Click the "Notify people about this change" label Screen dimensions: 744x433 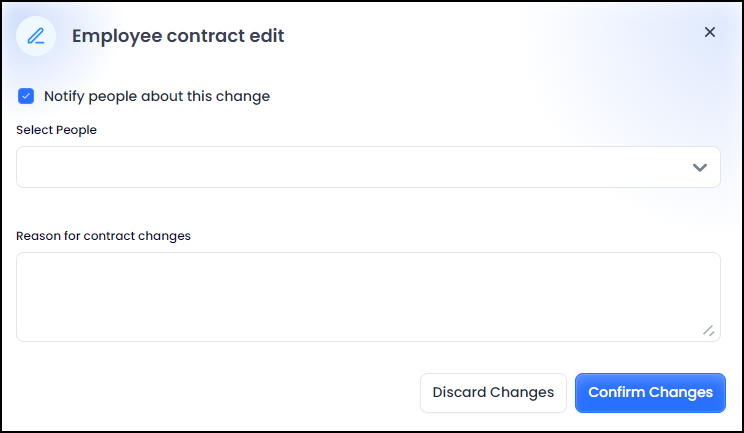pos(157,96)
